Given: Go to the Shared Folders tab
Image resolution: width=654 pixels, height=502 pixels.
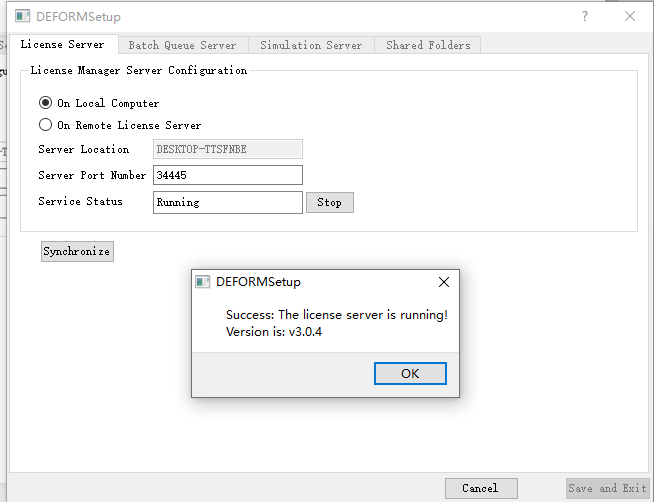Looking at the screenshot, I should point(427,45).
